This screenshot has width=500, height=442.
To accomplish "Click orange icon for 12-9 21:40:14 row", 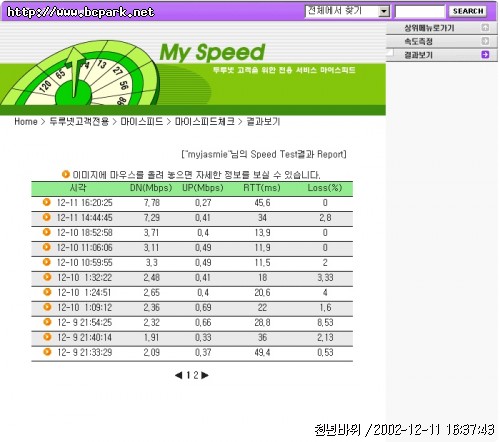I will tap(47, 337).
